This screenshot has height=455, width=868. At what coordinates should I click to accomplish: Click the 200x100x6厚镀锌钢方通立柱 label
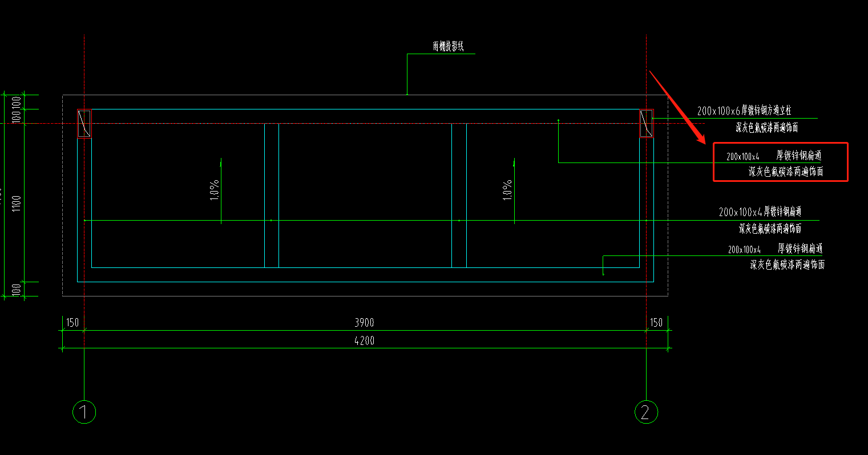point(744,111)
